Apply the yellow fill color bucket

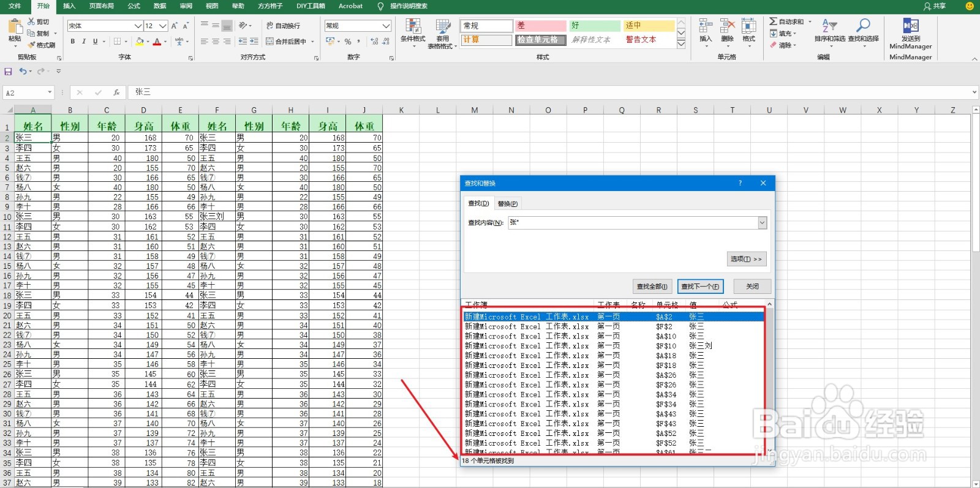pyautogui.click(x=140, y=42)
